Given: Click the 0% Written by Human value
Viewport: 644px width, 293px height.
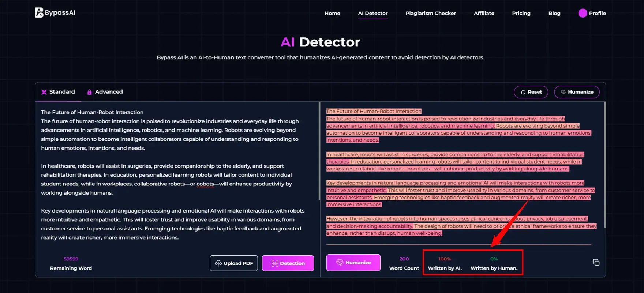Looking at the screenshot, I should [494, 259].
